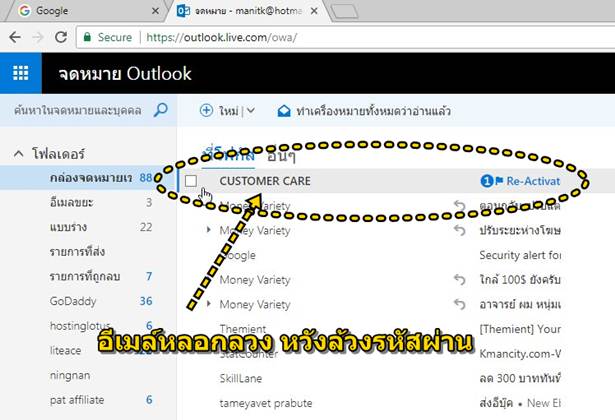The image size is (615, 420).
Task: Click reply arrow on ใกล้ 100$ email
Action: 459,280
